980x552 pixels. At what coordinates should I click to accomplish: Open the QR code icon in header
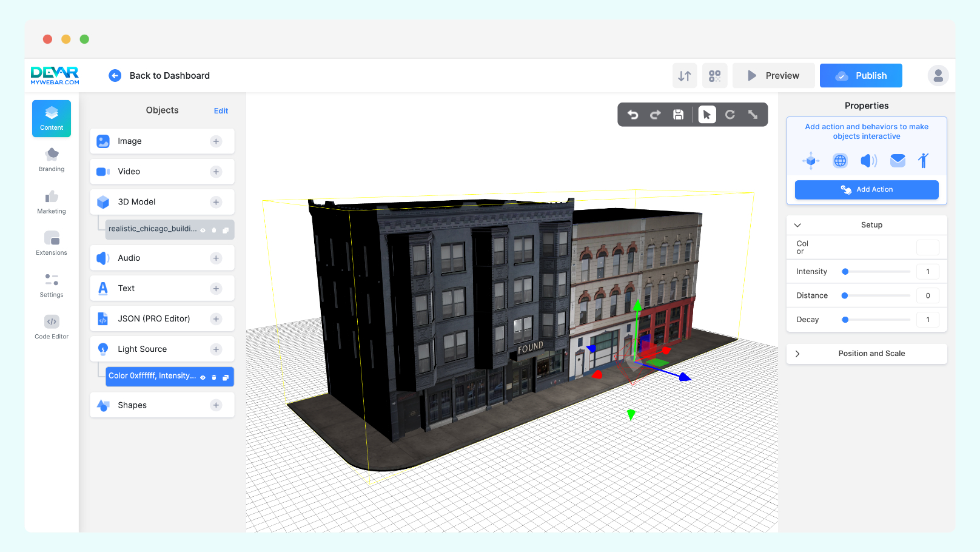click(x=715, y=76)
